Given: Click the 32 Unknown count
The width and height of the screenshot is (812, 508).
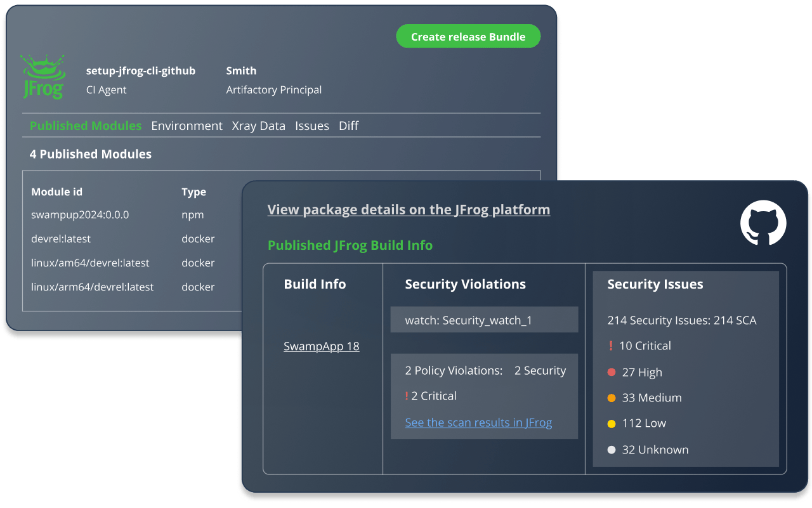Looking at the screenshot, I should pyautogui.click(x=655, y=450).
